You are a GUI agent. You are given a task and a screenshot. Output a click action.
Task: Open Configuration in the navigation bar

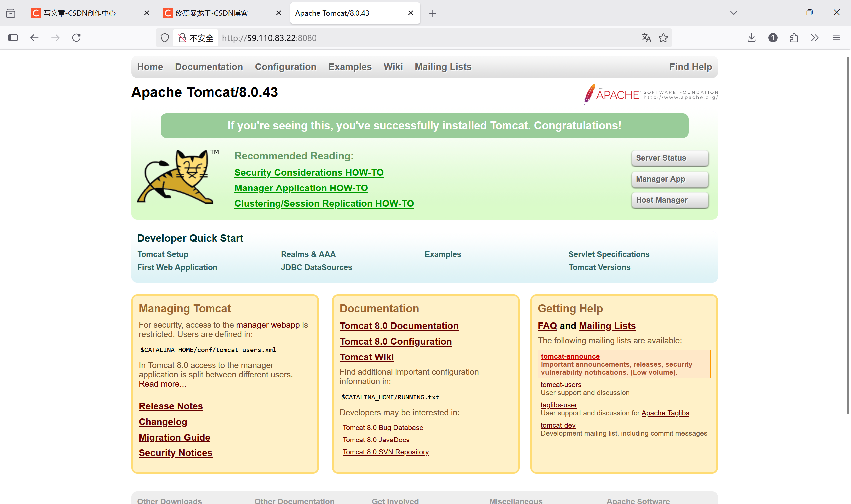pos(285,67)
